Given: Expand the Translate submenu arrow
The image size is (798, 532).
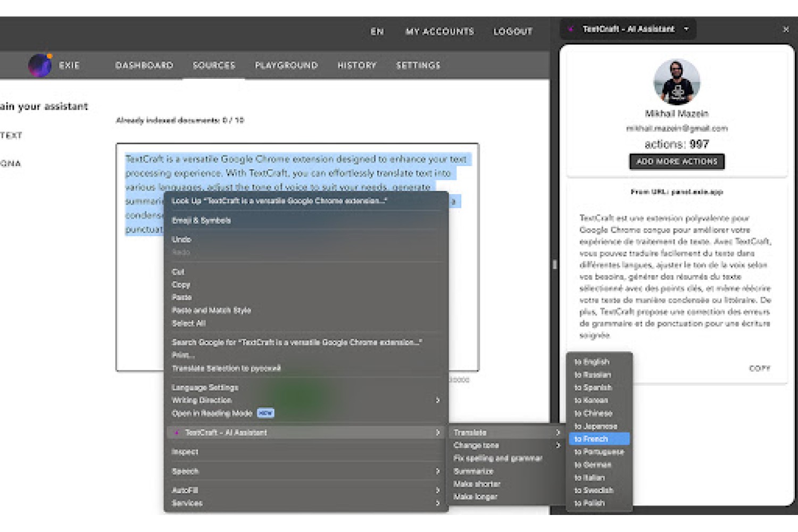Looking at the screenshot, I should [558, 433].
